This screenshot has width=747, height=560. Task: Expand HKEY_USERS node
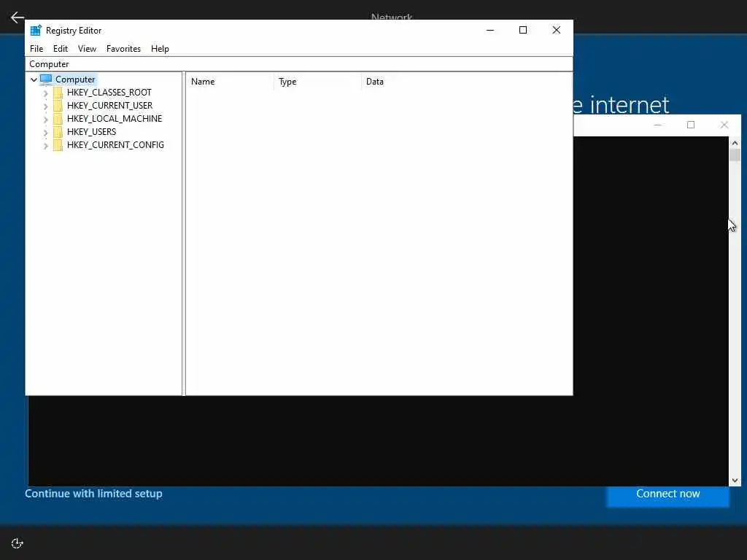pos(46,133)
